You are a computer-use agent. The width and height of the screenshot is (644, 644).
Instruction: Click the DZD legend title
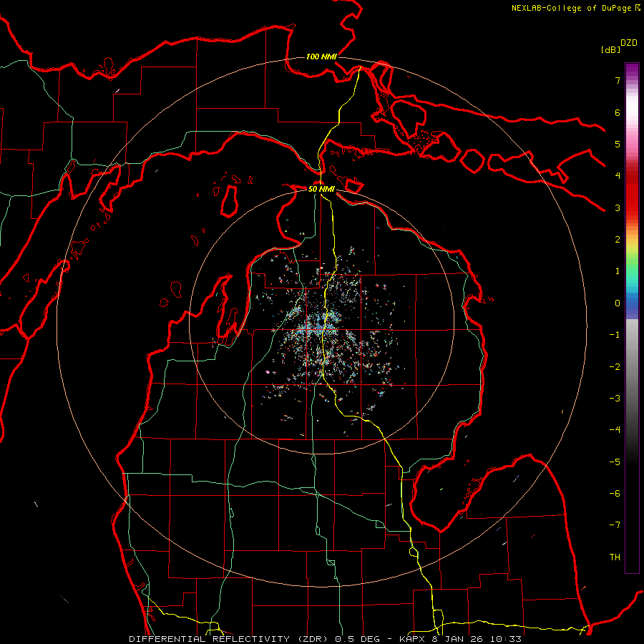(629, 43)
